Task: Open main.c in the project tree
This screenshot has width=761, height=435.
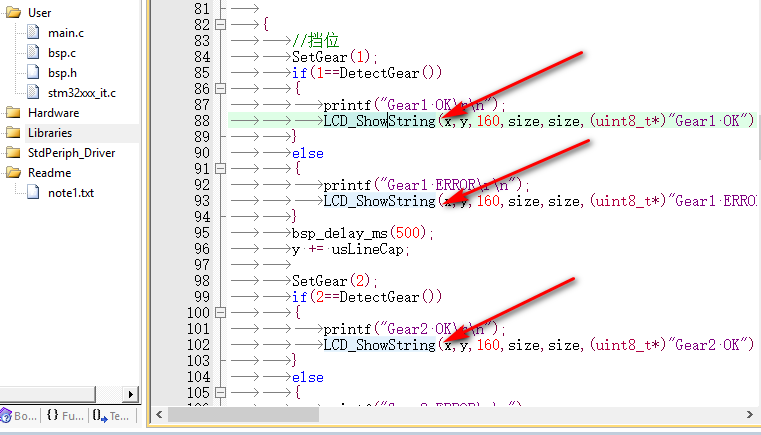Action: pyautogui.click(x=66, y=33)
